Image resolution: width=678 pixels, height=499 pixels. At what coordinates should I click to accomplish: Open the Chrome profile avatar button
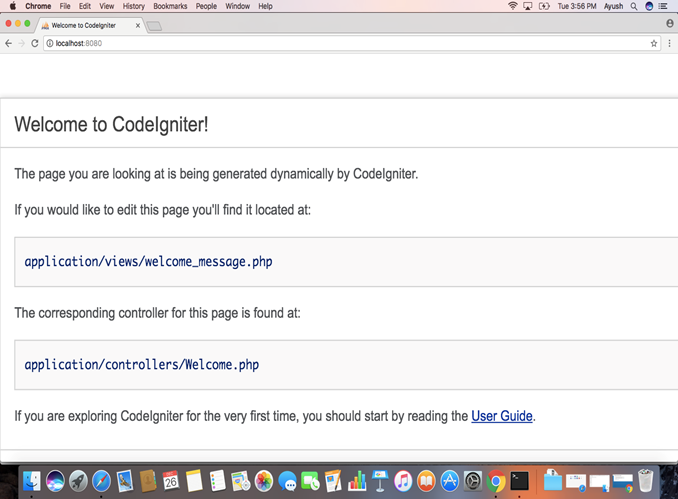pyautogui.click(x=670, y=23)
